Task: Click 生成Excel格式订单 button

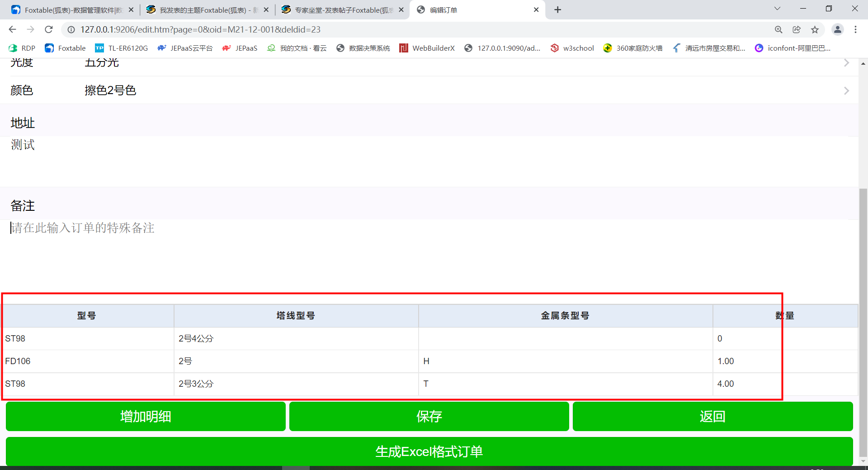Action: [x=429, y=451]
